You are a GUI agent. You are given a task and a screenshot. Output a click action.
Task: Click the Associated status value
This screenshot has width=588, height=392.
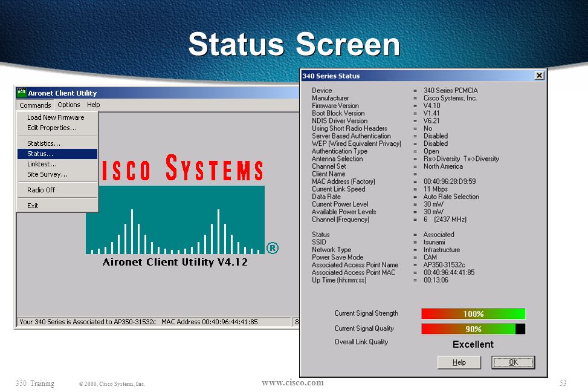pyautogui.click(x=439, y=235)
